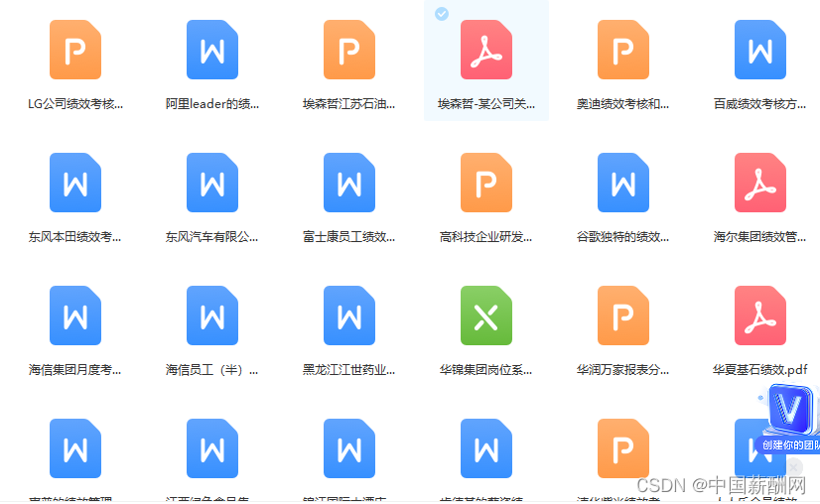Open the 埃森哲-某公司关 PDF icon
Image resolution: width=820 pixels, height=504 pixels.
point(486,50)
